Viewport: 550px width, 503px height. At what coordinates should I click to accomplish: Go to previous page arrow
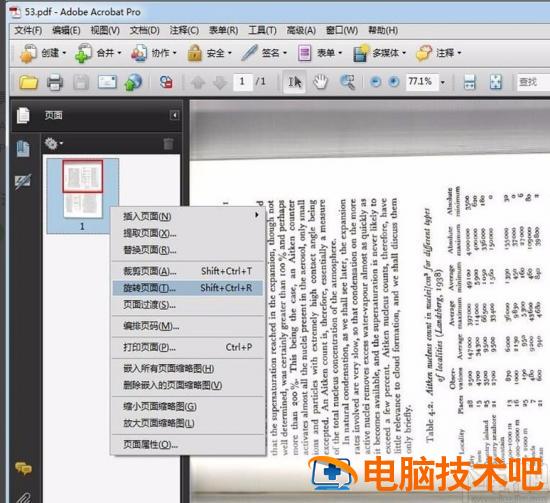(x=198, y=83)
